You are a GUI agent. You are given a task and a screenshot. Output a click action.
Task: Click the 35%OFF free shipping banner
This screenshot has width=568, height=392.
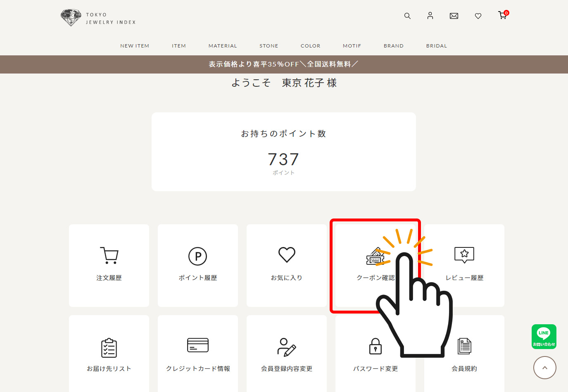(x=284, y=64)
